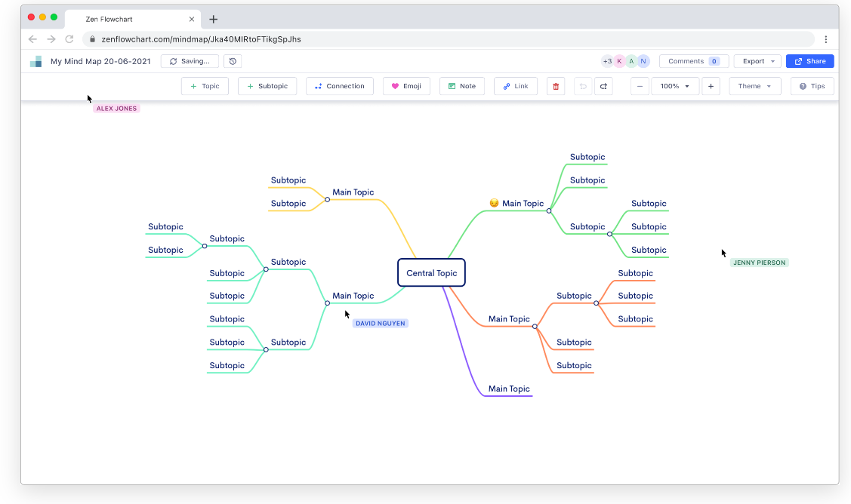Open the Export dropdown menu

757,61
